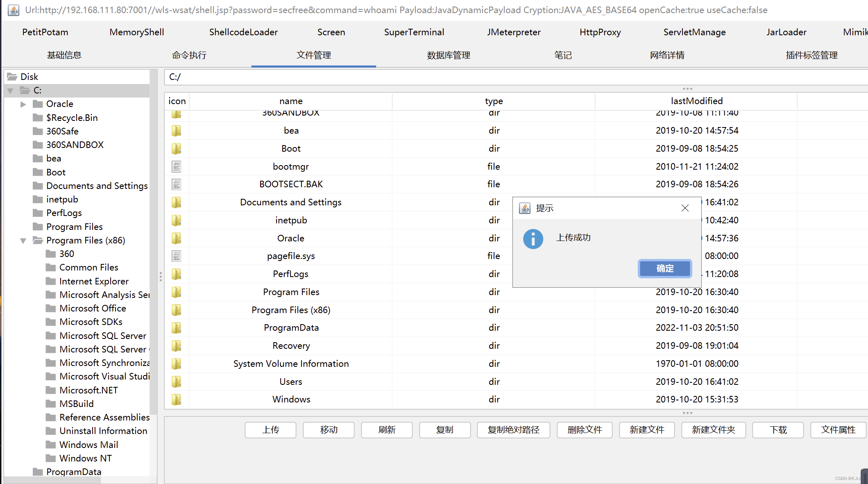Collapse the Program Files (x86) node

click(x=23, y=241)
